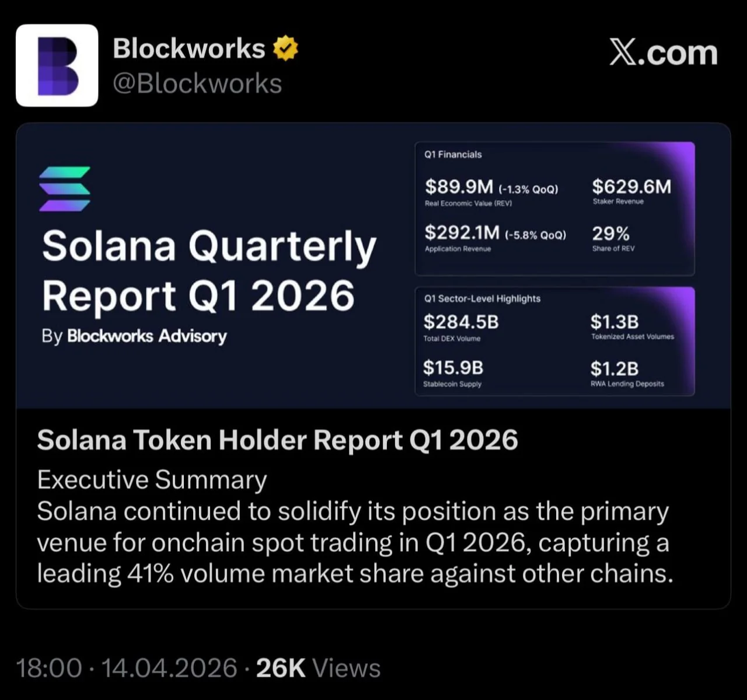
Task: Open the 26K Views counter
Action: click(318, 668)
